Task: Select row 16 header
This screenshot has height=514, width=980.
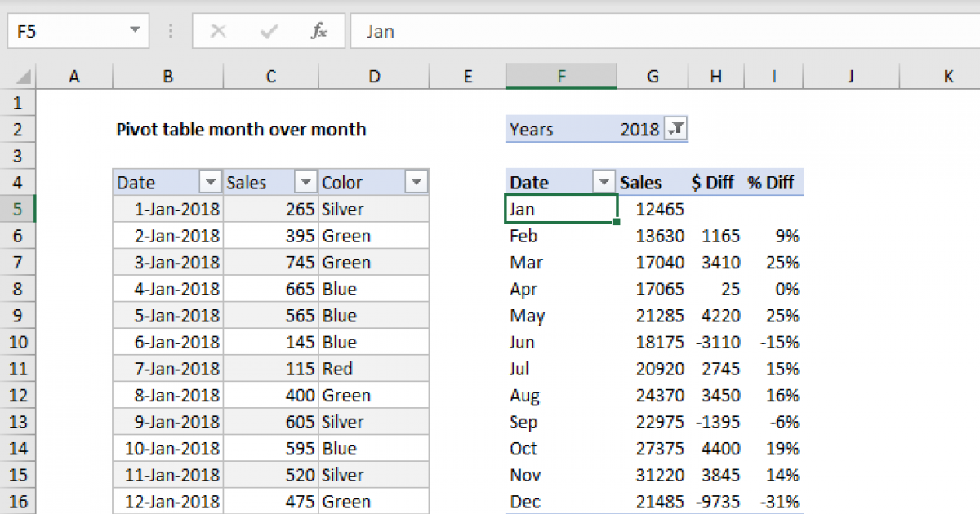Action: point(19,501)
